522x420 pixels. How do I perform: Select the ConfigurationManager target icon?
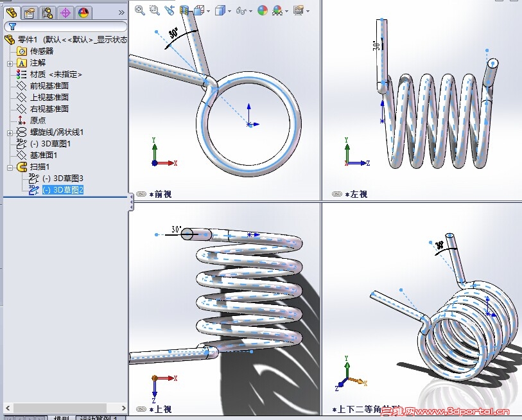tap(64, 12)
